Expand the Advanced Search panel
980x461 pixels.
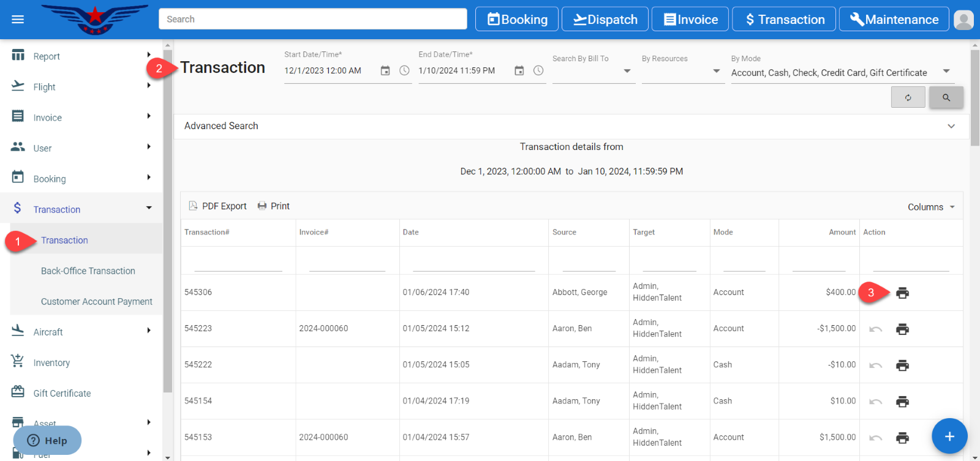(951, 126)
